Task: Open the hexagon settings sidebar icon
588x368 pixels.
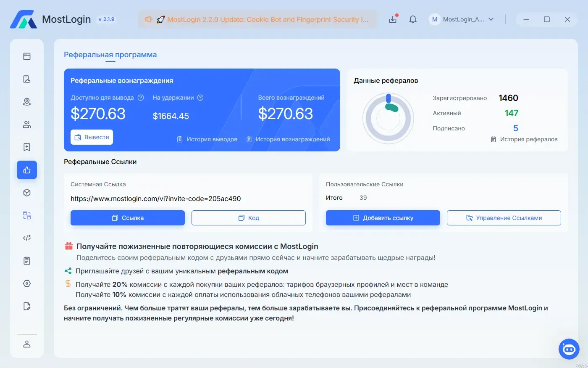Action: (27, 283)
